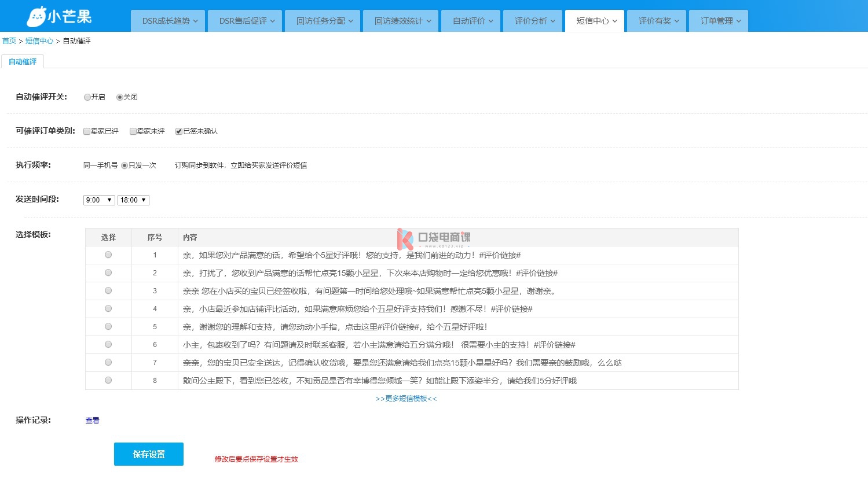Click the 保存设置 button
This screenshot has height=479, width=868.
(x=149, y=454)
